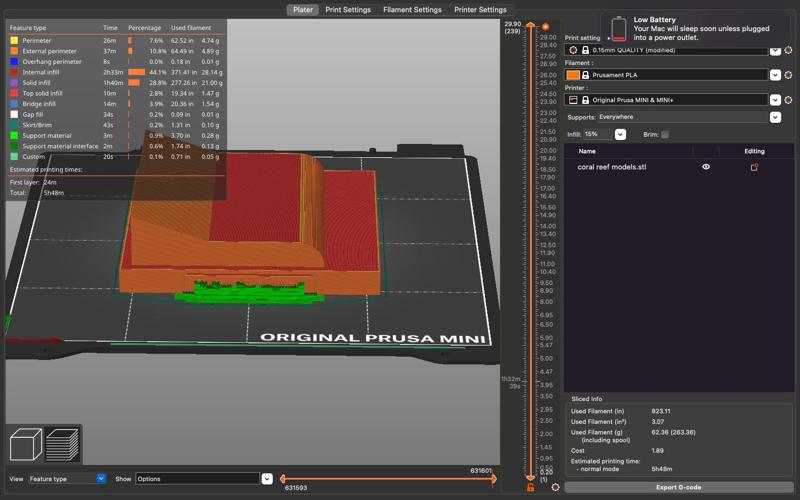
Task: Toggle orange lock icon below vertical layer slider
Action: [x=531, y=488]
